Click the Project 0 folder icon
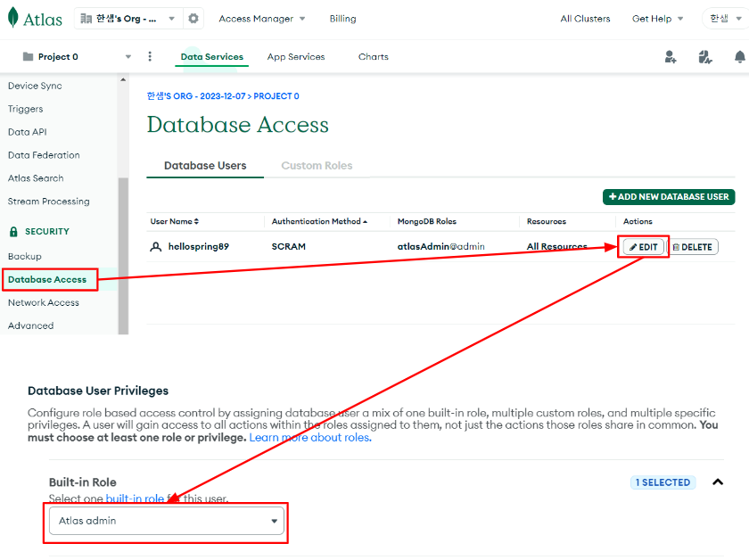 tap(29, 56)
